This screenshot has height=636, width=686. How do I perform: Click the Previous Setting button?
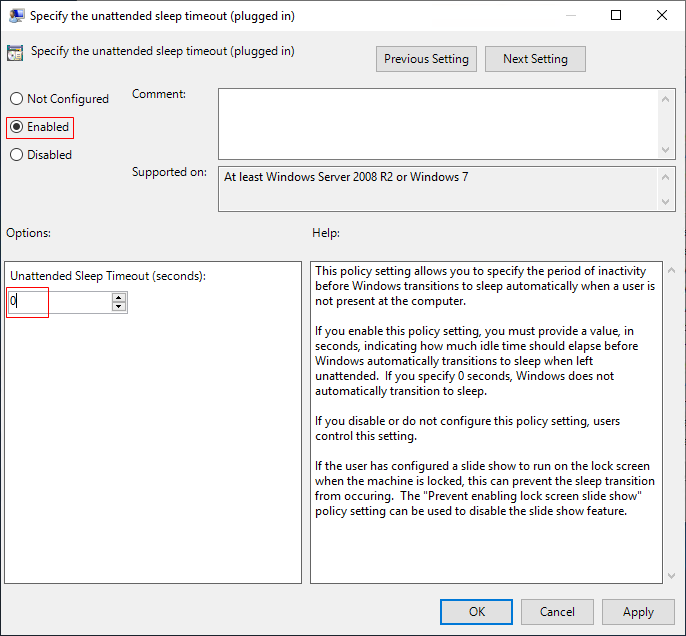(426, 59)
